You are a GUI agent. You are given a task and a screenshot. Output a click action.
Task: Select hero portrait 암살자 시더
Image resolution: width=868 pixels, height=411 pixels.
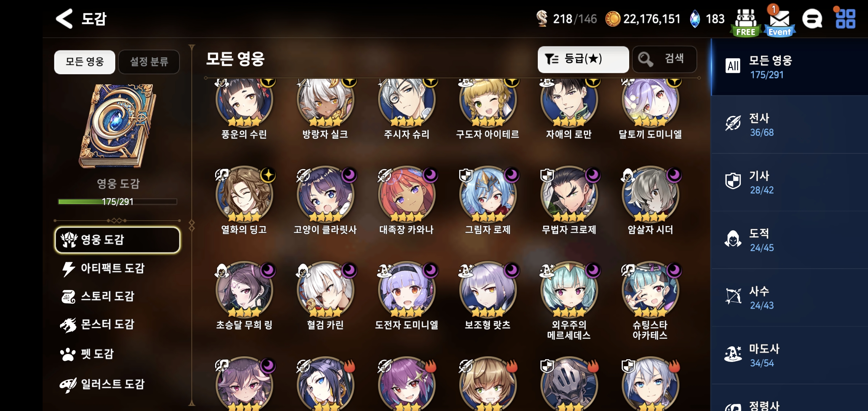click(x=650, y=194)
